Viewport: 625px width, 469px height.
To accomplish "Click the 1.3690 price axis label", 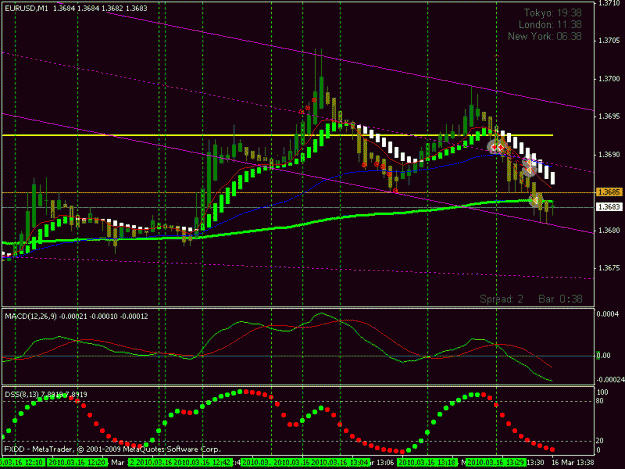I will [x=609, y=155].
